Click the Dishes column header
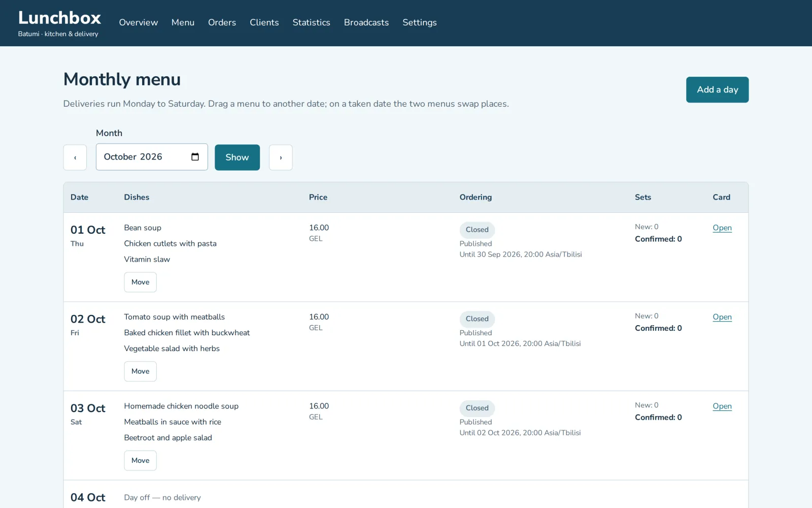 pyautogui.click(x=137, y=197)
